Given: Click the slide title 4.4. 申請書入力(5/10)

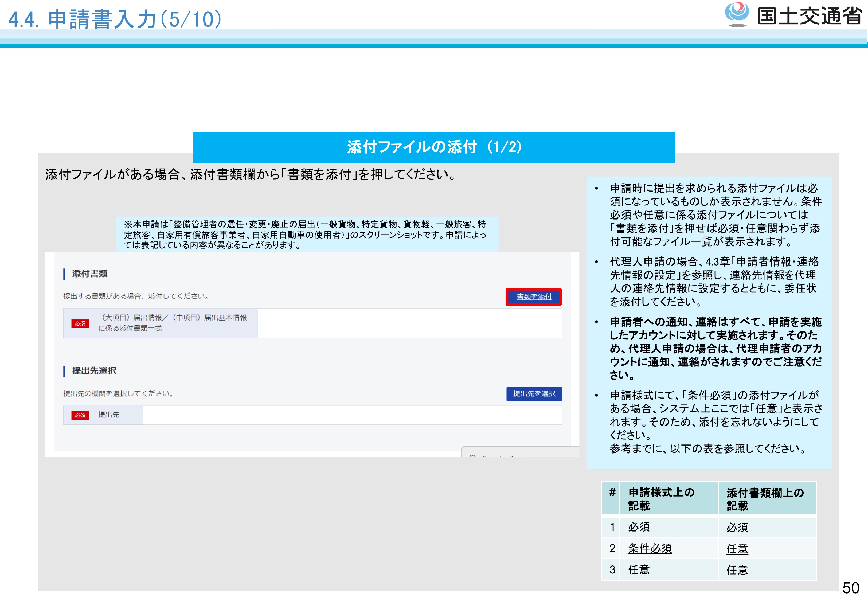Looking at the screenshot, I should pyautogui.click(x=115, y=19).
